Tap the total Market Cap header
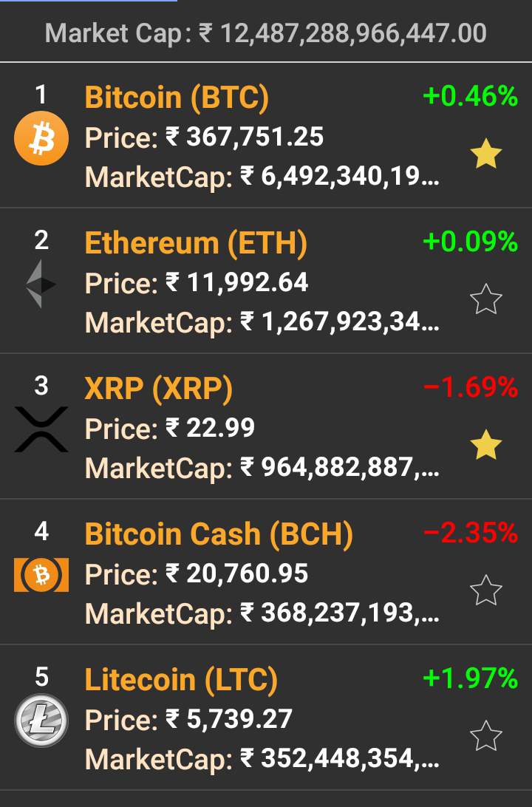Image resolution: width=532 pixels, height=807 pixels. tap(266, 33)
